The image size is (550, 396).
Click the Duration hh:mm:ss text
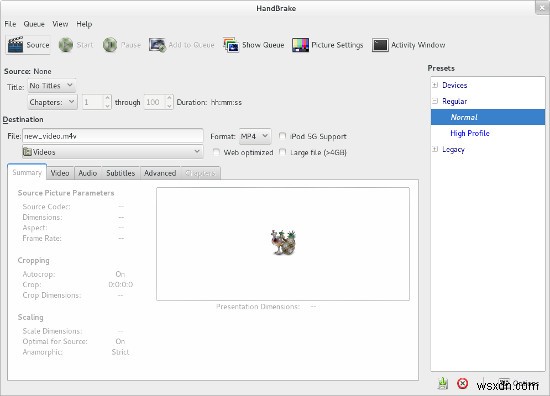[209, 102]
